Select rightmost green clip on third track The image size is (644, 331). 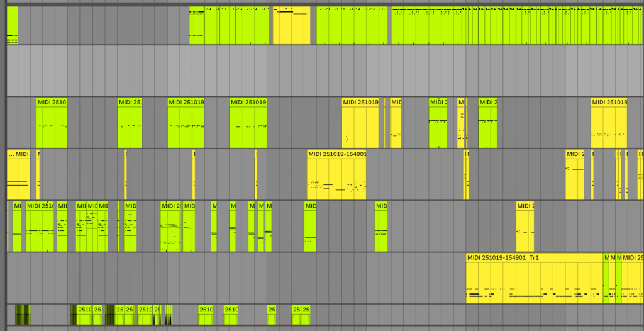click(x=487, y=123)
